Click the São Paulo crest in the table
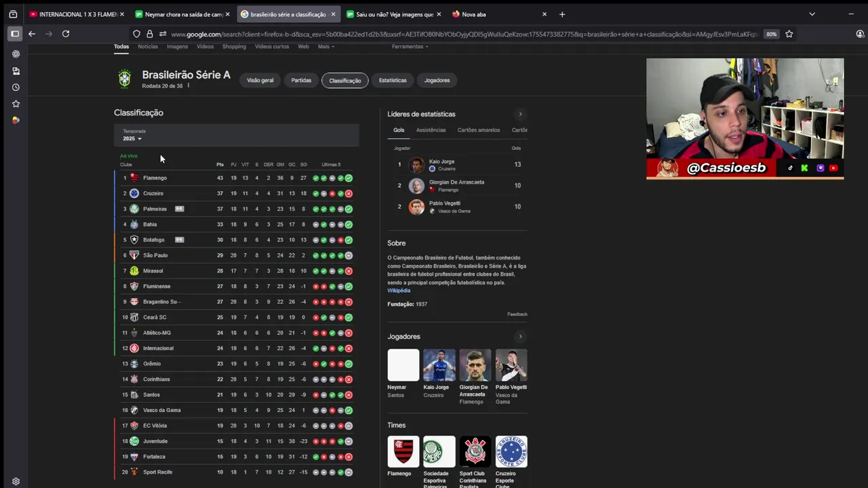Screen dimensions: 868x488 (x=134, y=256)
